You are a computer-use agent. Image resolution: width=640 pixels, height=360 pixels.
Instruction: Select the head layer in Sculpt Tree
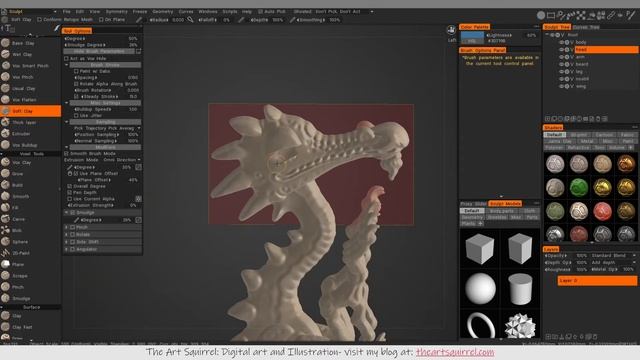(606, 49)
